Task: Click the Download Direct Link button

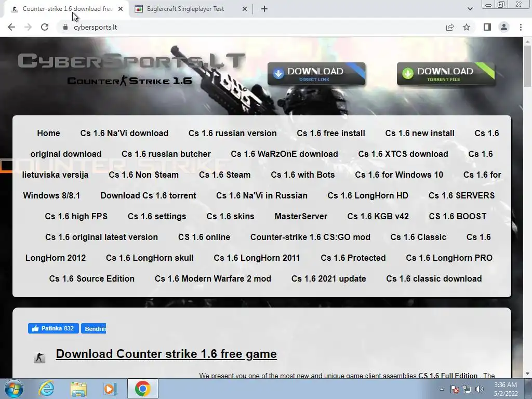Action: tap(316, 74)
